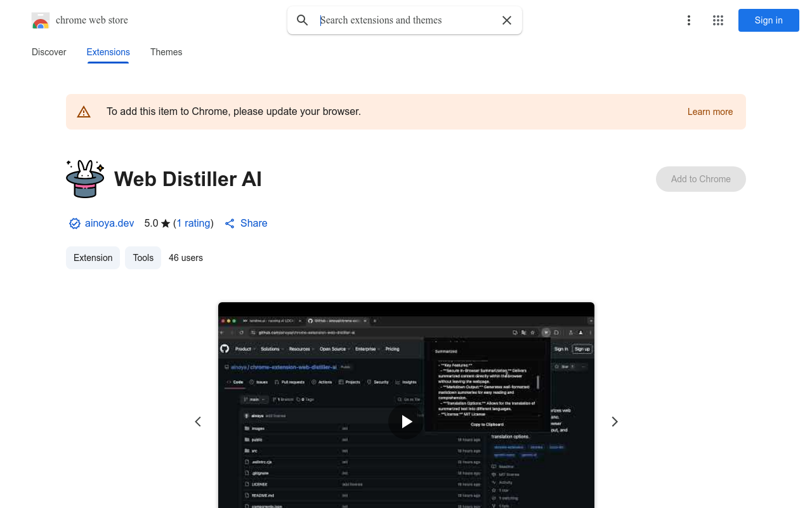Click the search magnifier icon
This screenshot has height=508, width=812.
(303, 20)
